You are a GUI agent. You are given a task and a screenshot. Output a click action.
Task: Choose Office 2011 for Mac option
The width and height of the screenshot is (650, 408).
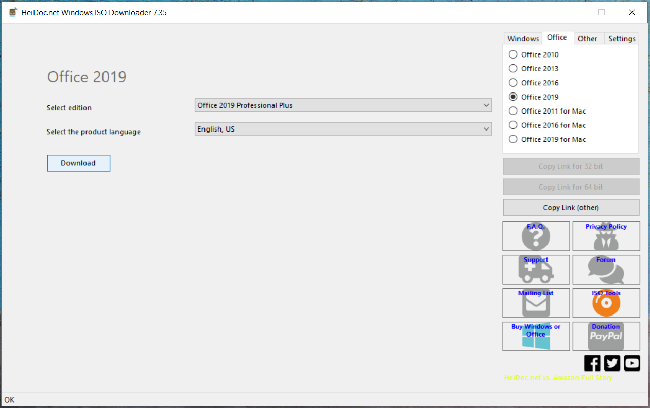tap(547, 111)
